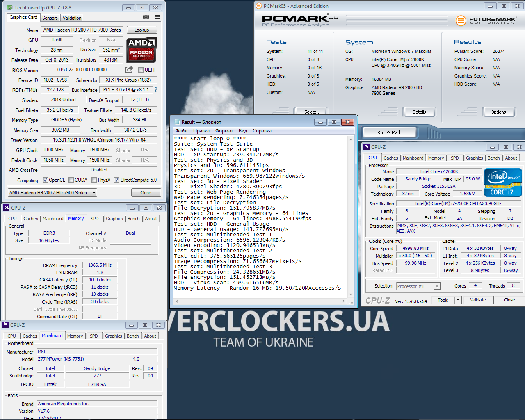
Task: Open the Caches tab in CPU-Z CPU window
Action: tap(391, 158)
